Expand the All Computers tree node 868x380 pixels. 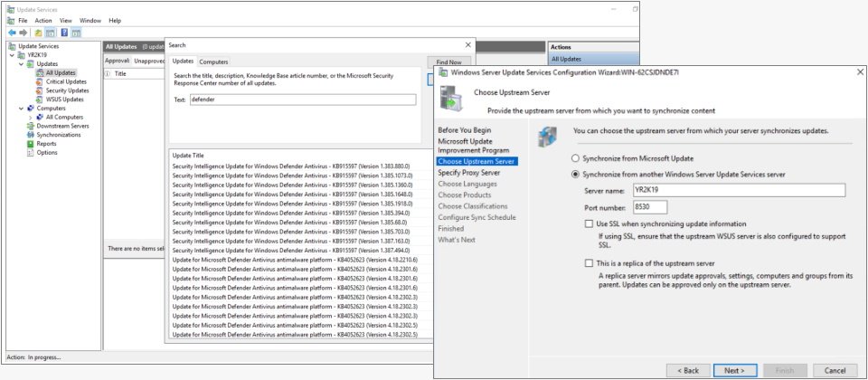(31, 118)
